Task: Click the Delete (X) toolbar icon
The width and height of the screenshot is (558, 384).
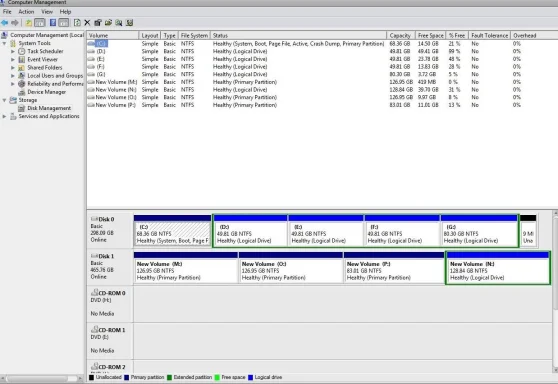Action: pos(87,23)
